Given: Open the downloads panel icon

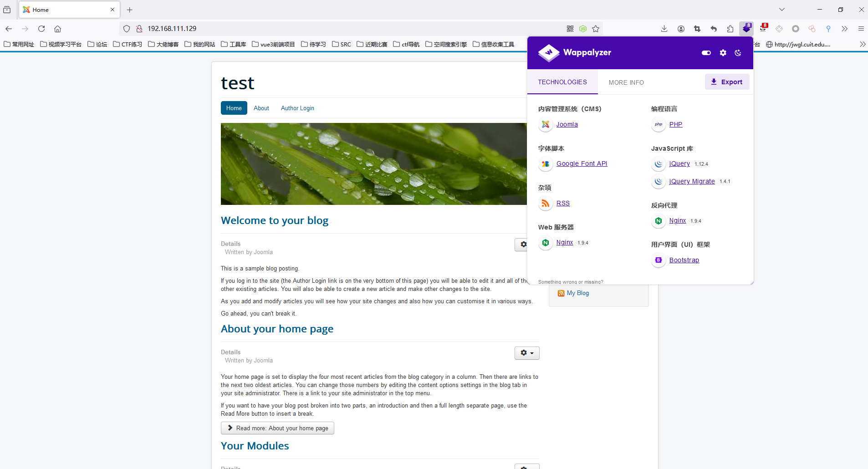Looking at the screenshot, I should click(664, 29).
